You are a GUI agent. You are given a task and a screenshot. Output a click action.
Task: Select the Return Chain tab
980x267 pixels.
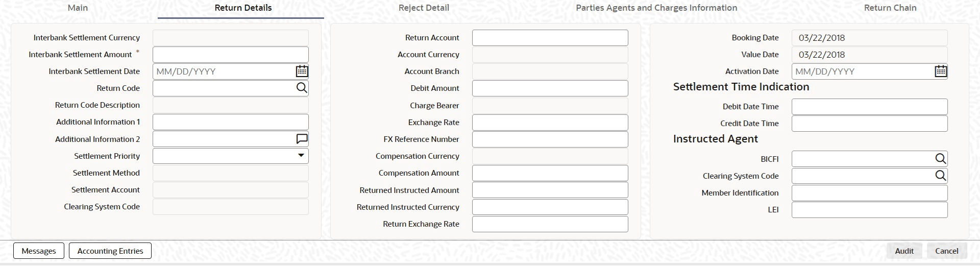point(890,8)
